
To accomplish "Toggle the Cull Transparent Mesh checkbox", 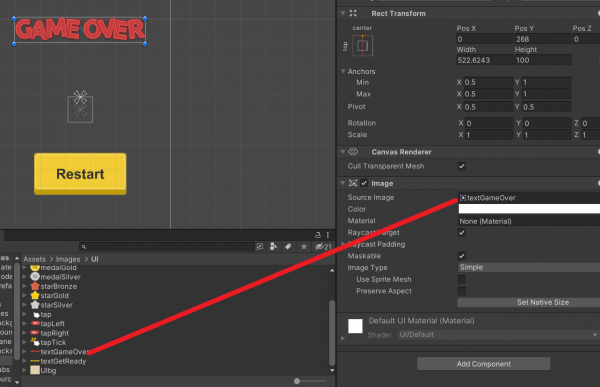I will pos(462,166).
